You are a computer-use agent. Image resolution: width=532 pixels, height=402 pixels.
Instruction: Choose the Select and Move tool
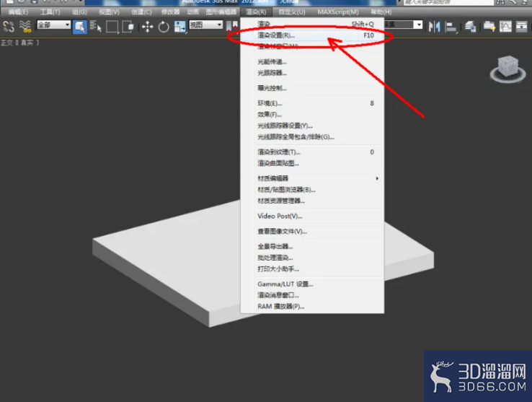[148, 27]
